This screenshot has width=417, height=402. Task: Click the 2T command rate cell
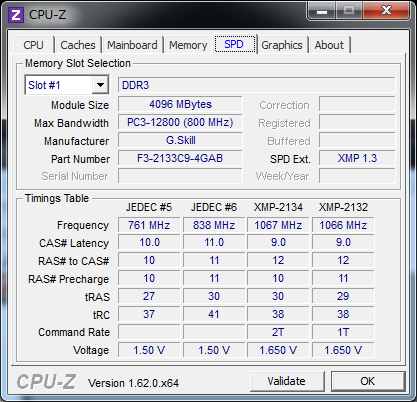coord(278,332)
